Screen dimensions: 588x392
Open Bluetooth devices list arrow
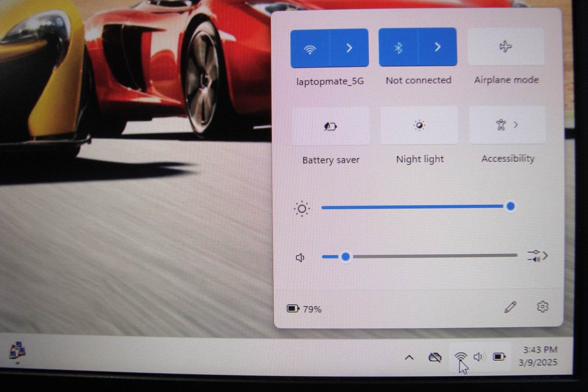click(438, 47)
